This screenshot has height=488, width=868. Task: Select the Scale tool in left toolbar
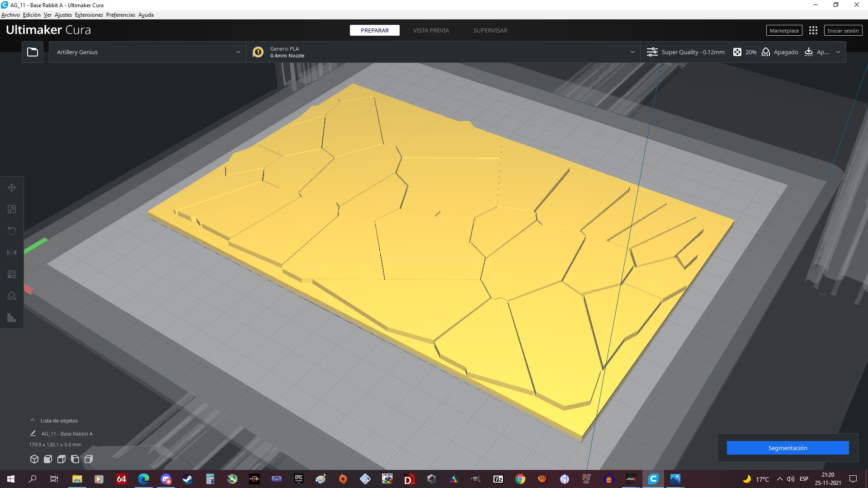click(x=12, y=209)
